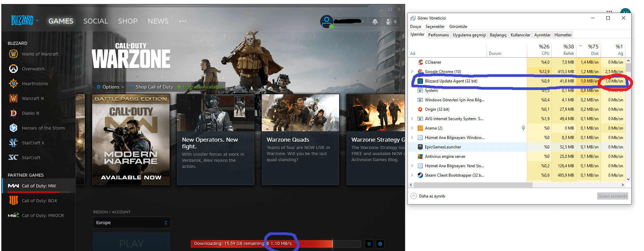Open the Region / Account dropdown showing Europe
The height and width of the screenshot is (251, 644).
point(132,223)
